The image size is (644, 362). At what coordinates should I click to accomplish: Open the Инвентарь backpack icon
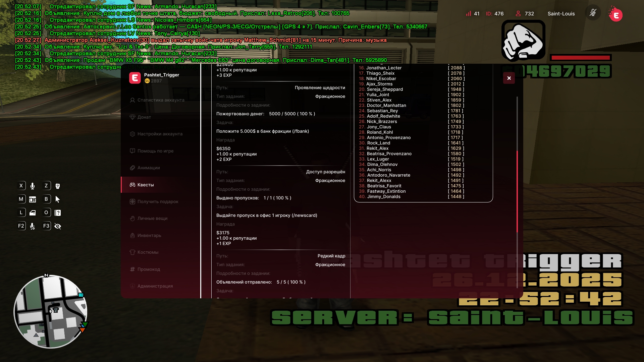point(132,235)
